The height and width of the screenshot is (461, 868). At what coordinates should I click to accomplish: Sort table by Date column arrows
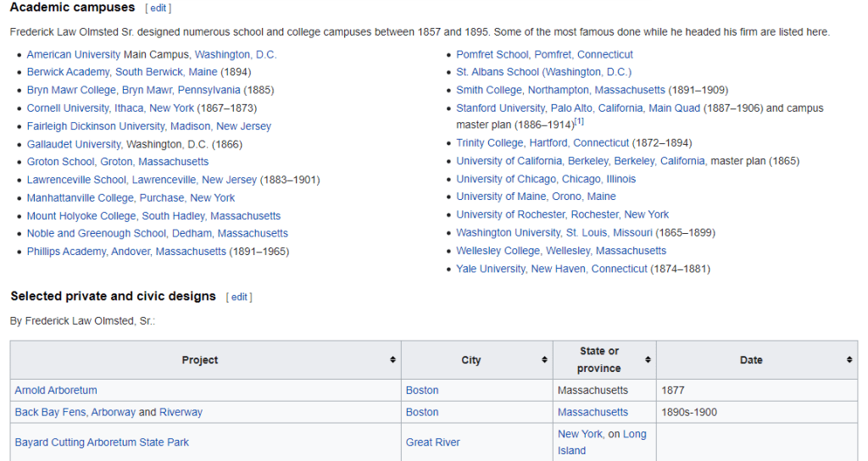(849, 360)
